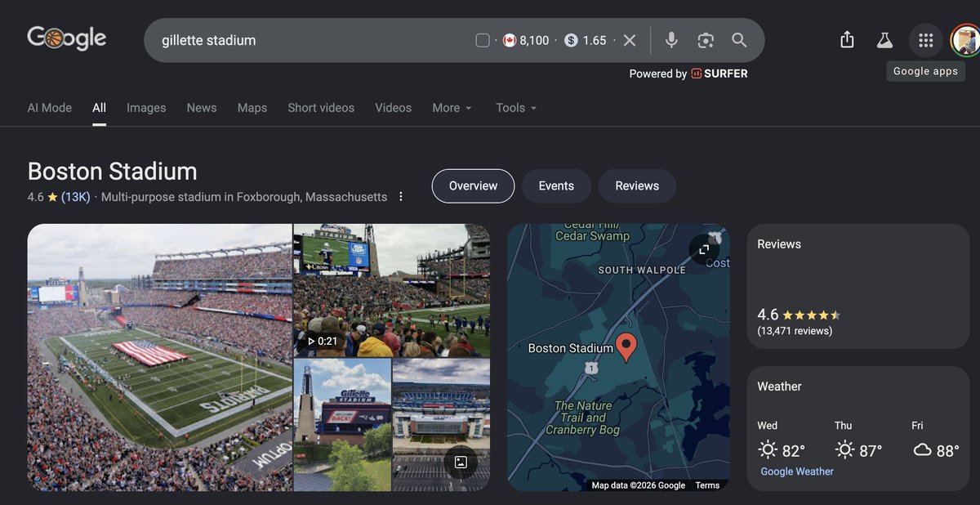Click the Weather card heading
The width and height of the screenshot is (980, 505).
[779, 387]
